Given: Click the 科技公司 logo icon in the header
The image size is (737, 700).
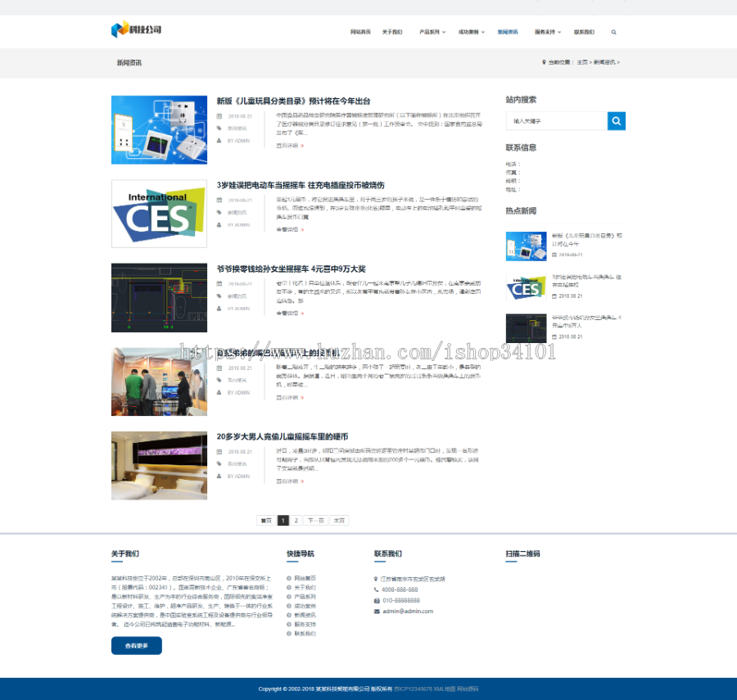Looking at the screenshot, I should click(120, 31).
